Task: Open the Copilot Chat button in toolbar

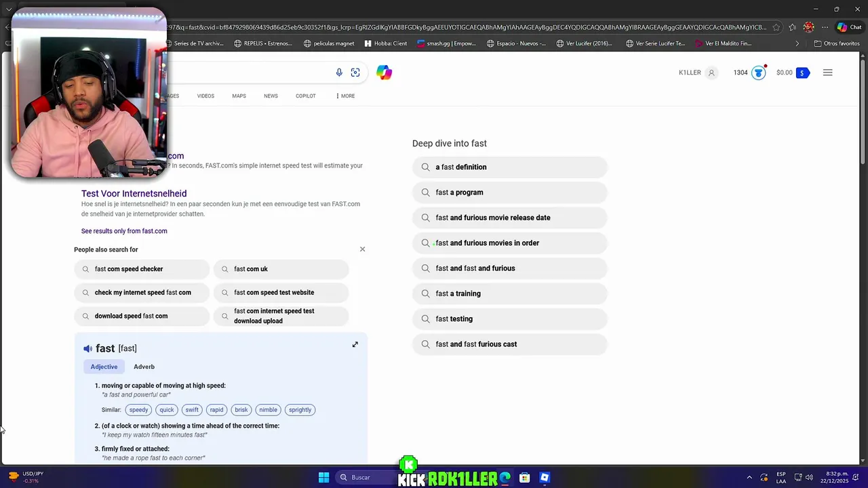Action: tap(849, 27)
